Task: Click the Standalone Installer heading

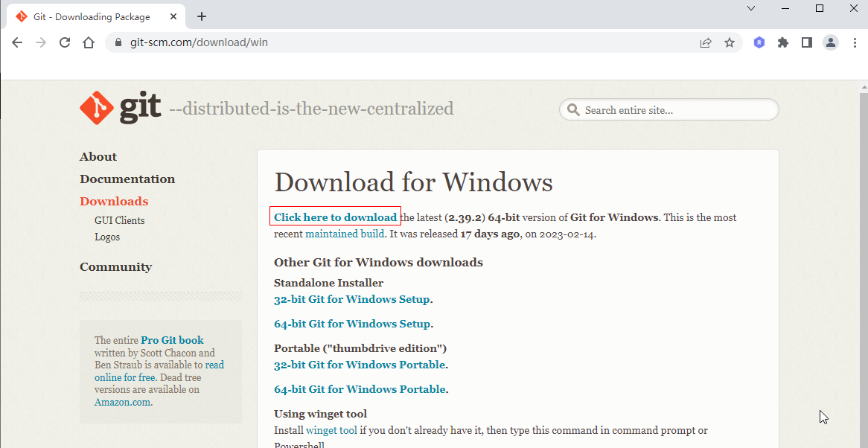Action: point(328,283)
